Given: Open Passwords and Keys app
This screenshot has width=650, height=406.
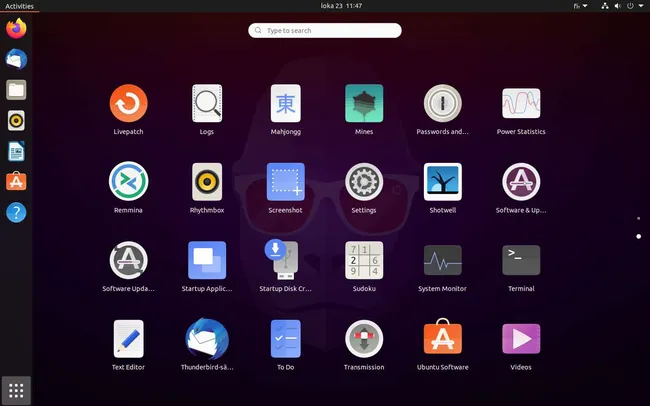Looking at the screenshot, I should tap(443, 104).
